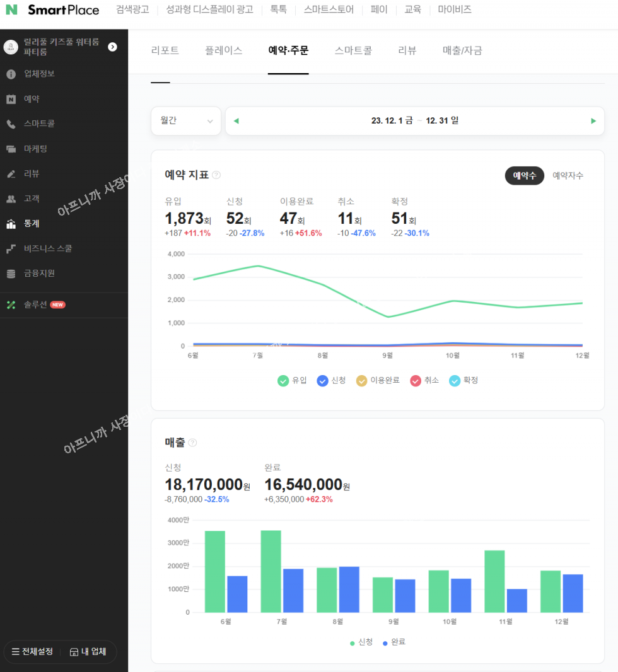Click the help icon beside 매출 heading
This screenshot has height=672, width=618.
point(192,443)
